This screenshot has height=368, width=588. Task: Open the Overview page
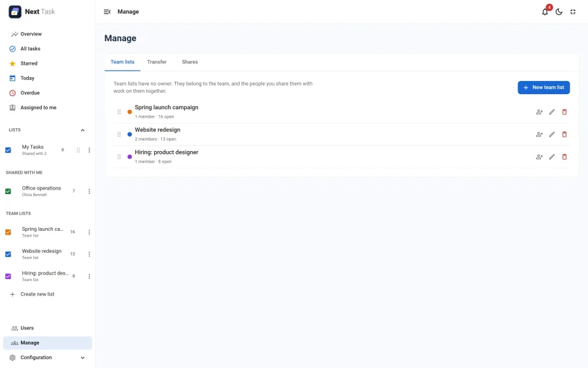(48, 34)
